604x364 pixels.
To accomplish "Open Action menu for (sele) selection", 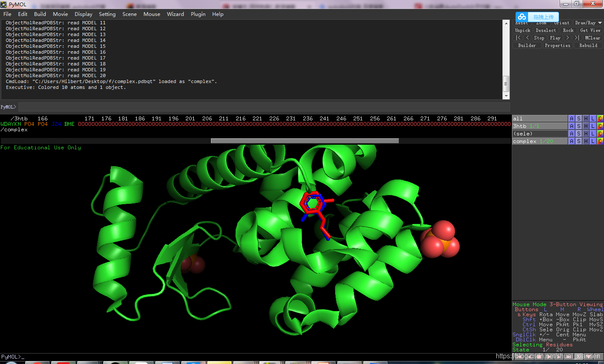I will (571, 134).
